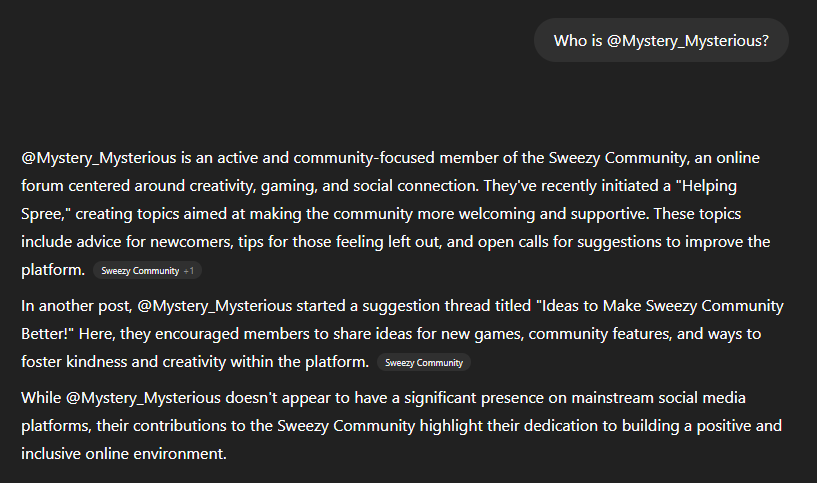Select the "Who is @Mystery_Mysterious?" message bubble
Screen dimensions: 817x483
click(661, 41)
